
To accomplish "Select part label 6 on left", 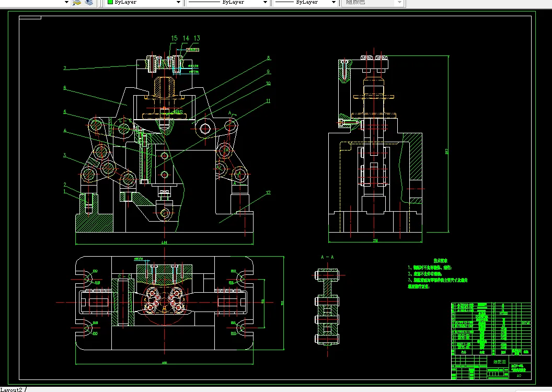I will [x=65, y=88].
